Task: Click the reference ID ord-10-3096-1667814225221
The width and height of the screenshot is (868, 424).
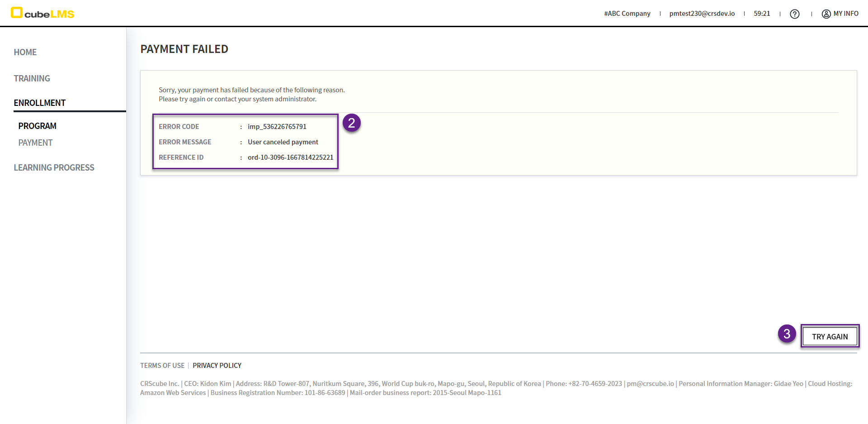Action: click(290, 157)
